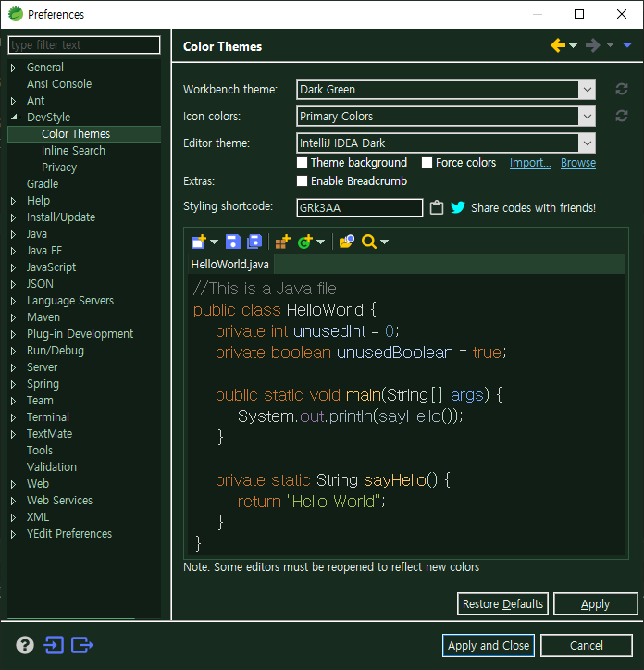The image size is (644, 670).
Task: Click Share codes with friends text
Action: point(533,207)
